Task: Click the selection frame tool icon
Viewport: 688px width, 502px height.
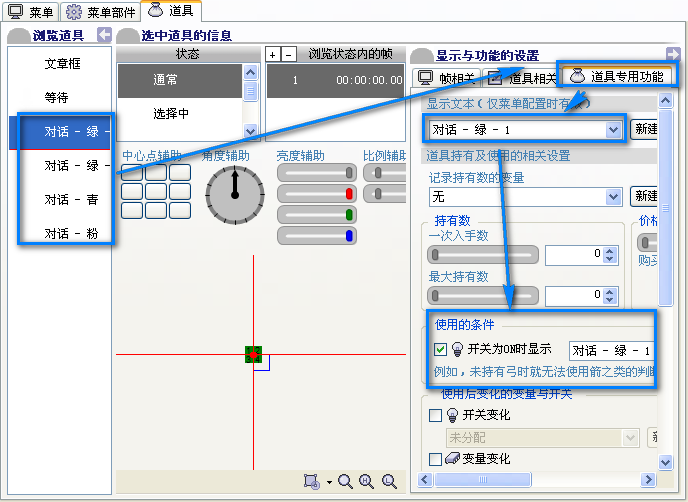Action: coord(312,481)
